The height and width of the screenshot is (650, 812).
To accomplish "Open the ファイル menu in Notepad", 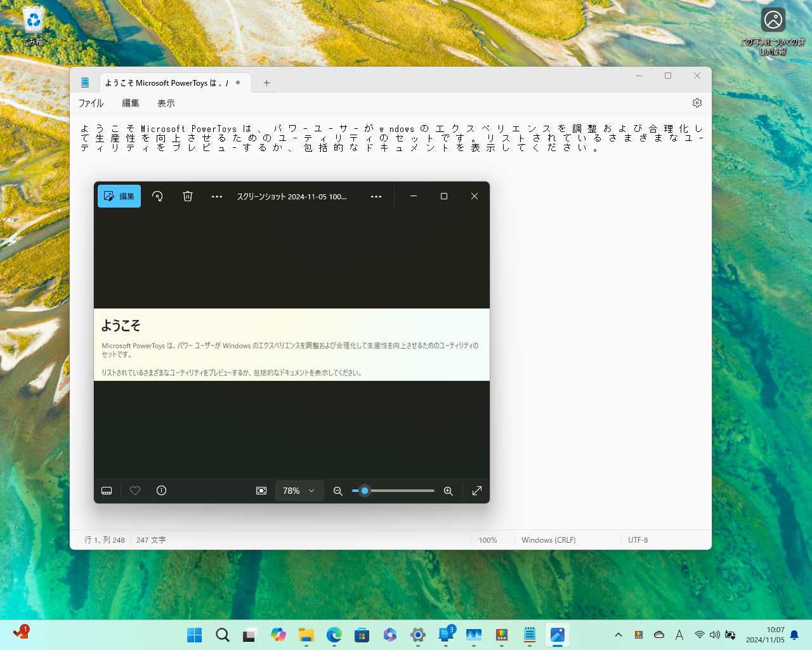I will (91, 103).
